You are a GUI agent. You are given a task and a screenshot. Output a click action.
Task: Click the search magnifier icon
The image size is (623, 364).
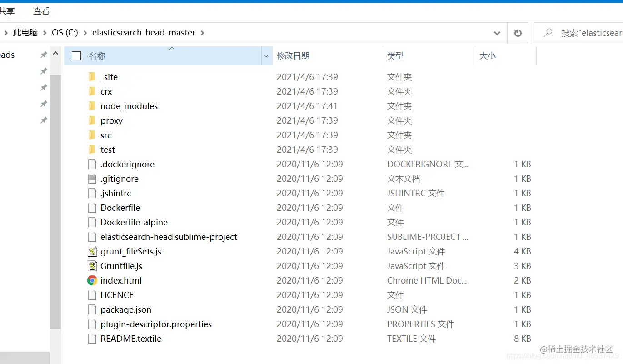pyautogui.click(x=548, y=33)
